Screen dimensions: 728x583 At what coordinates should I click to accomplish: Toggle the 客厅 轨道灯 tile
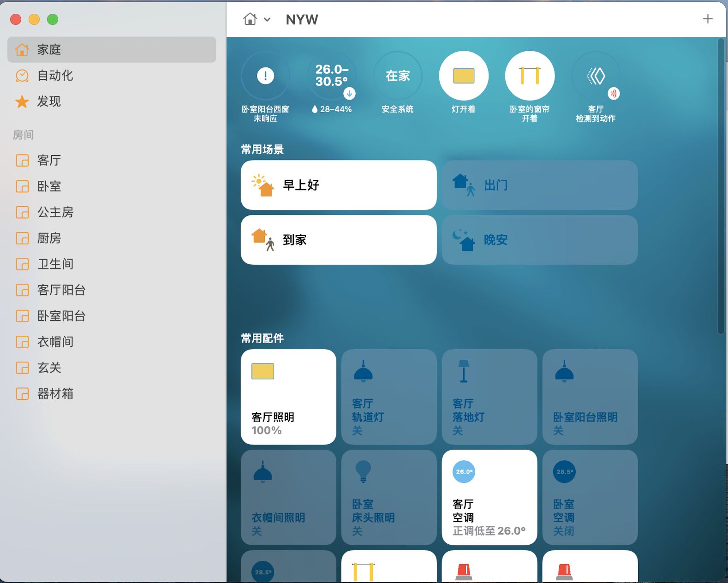pyautogui.click(x=389, y=397)
